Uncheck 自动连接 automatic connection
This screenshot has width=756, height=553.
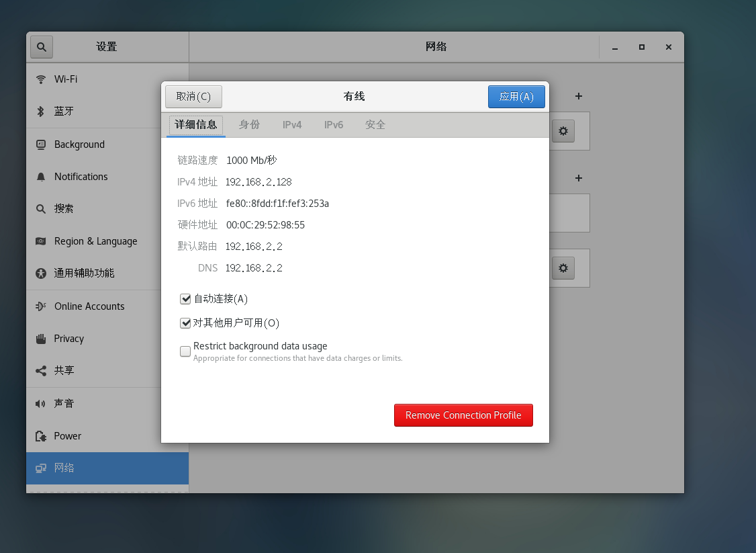pos(185,298)
